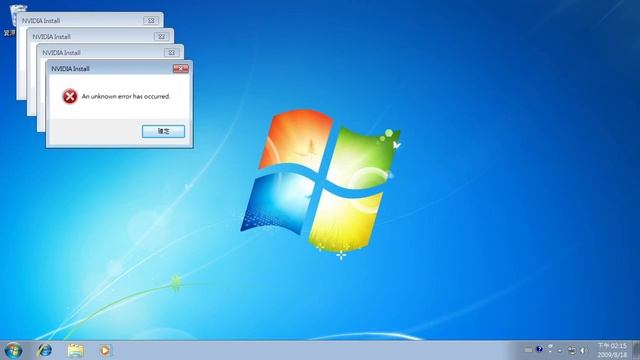The image size is (640, 360).
Task: Launch Internet Explorer from the taskbar
Action: click(44, 350)
